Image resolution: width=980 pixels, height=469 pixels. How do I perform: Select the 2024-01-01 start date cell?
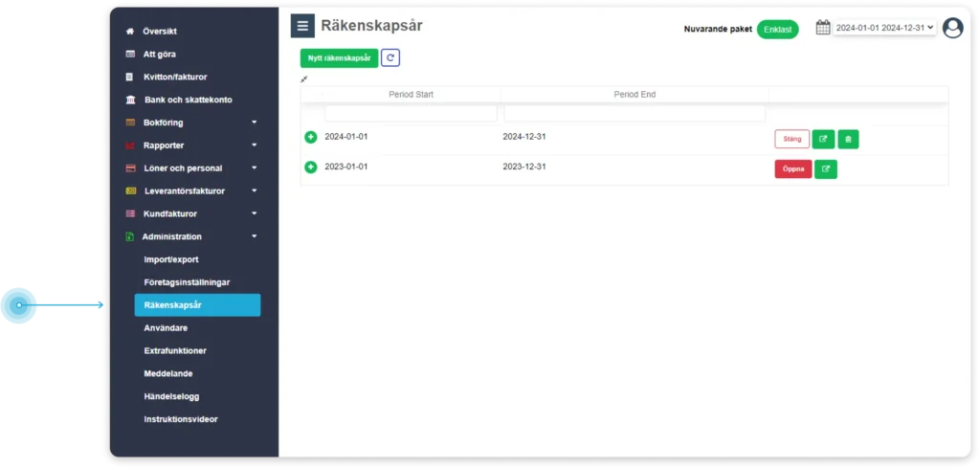point(346,136)
